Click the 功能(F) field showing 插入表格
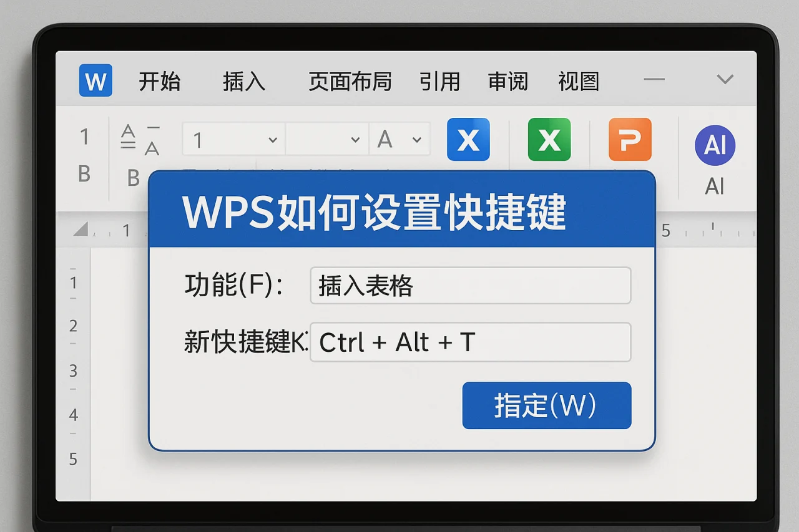 470,286
